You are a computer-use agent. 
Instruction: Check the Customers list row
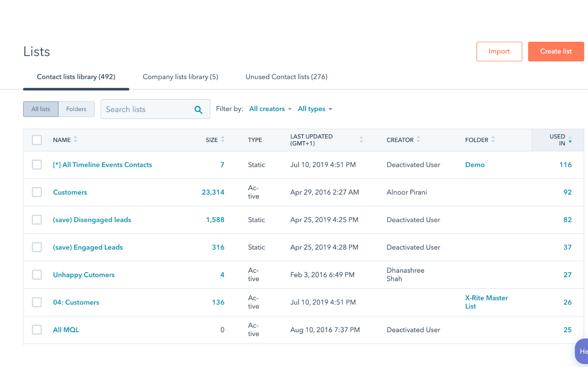pyautogui.click(x=37, y=192)
